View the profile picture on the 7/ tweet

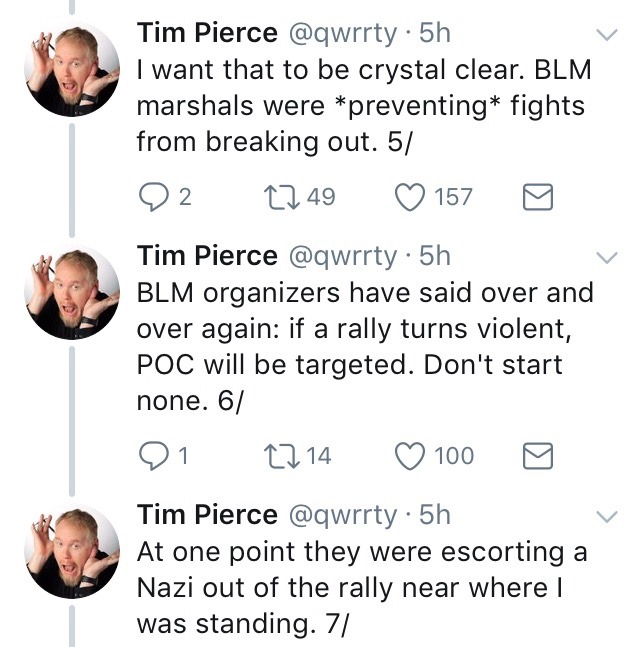coord(70,553)
